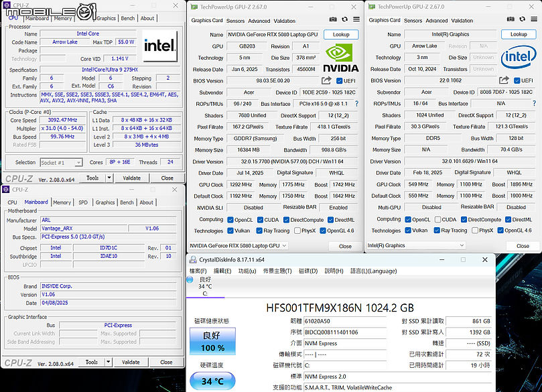Click Validate button in upper CPU-Z window
542x392 pixels.
(x=132, y=178)
